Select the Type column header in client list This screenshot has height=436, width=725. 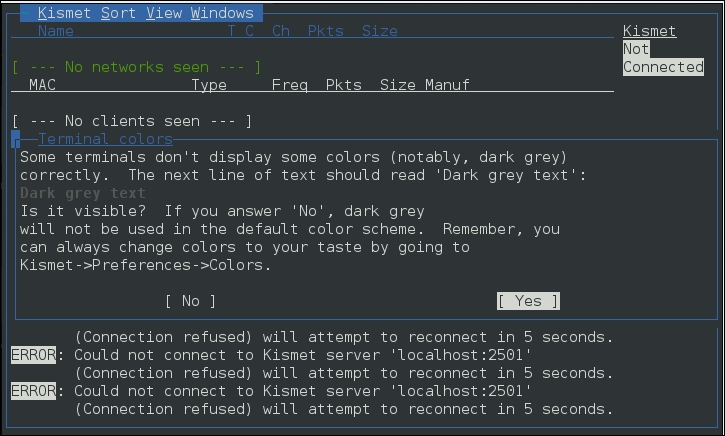(x=209, y=85)
